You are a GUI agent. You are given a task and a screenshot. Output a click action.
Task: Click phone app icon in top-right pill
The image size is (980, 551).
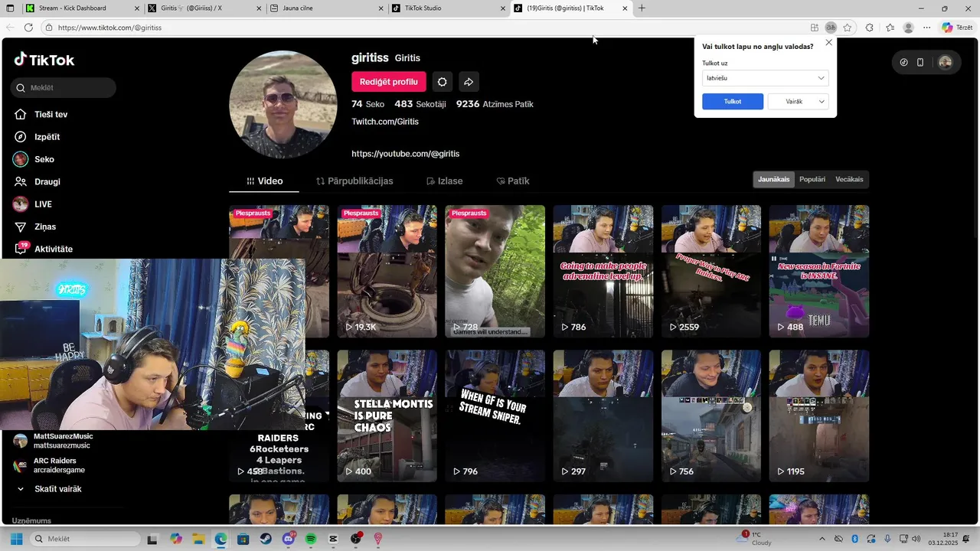920,63
